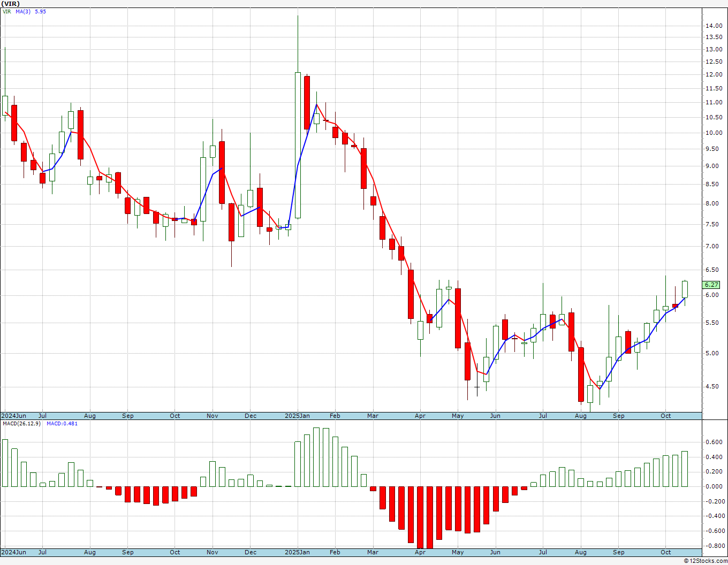Click the 4.50 price axis label
This screenshot has height=565, width=728.
[712, 387]
